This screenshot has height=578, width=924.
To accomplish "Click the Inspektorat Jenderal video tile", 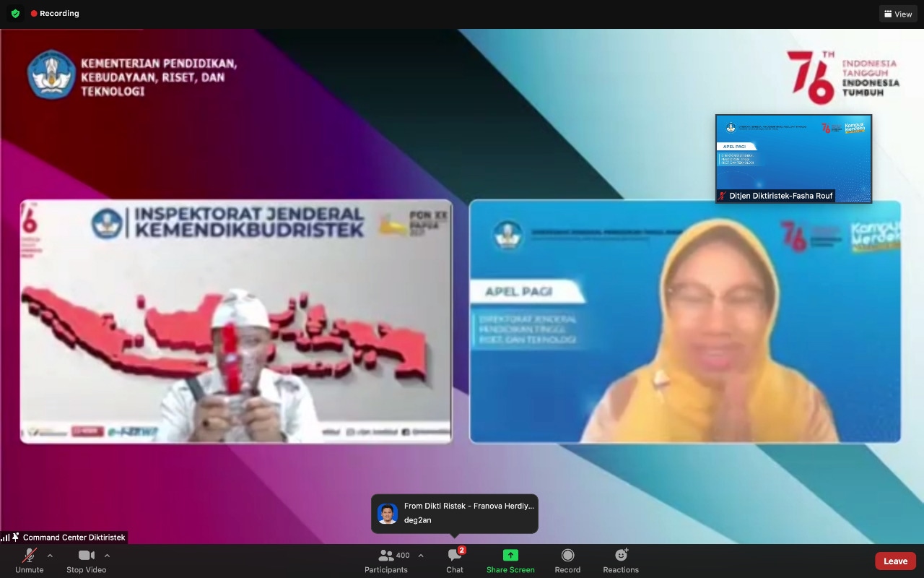I will pyautogui.click(x=236, y=322).
